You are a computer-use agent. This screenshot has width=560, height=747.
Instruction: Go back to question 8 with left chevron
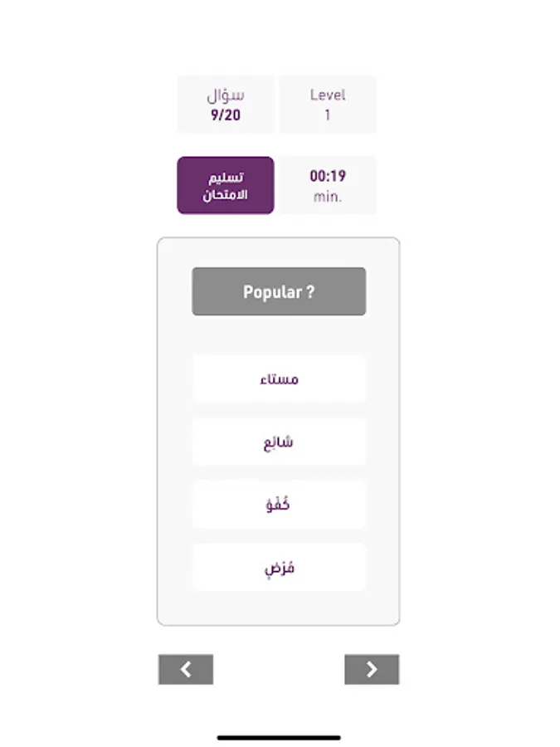pyautogui.click(x=186, y=670)
